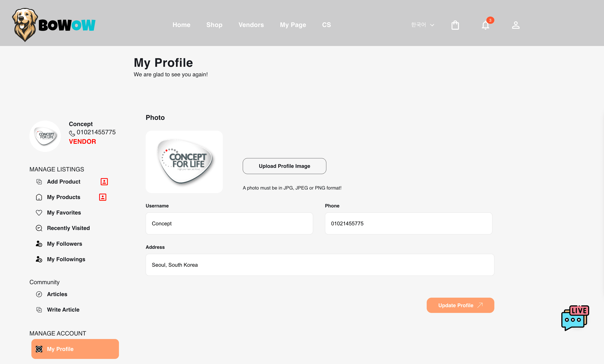
Task: Open the shopping bag cart icon
Action: [x=455, y=25]
